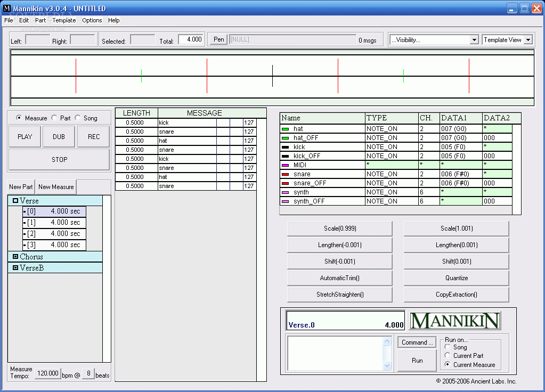The height and width of the screenshot is (392, 545).
Task: Select the Part playback radio option
Action: click(54, 118)
